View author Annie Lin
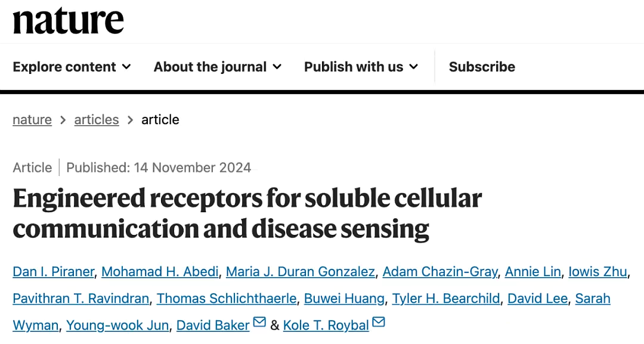The image size is (644, 344). (532, 271)
